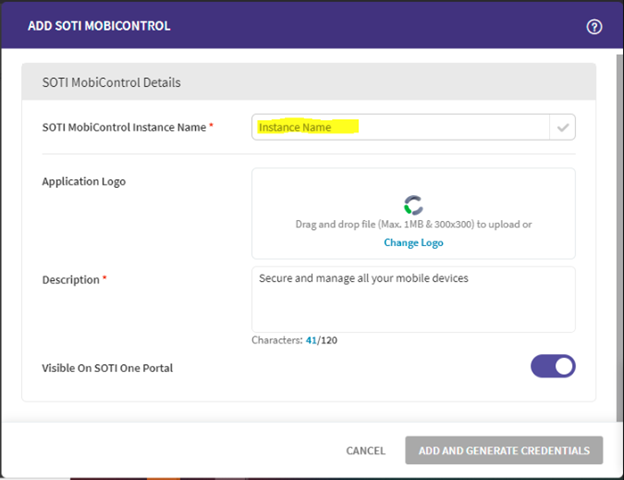Click the 'Application Logo' label

[x=84, y=181]
